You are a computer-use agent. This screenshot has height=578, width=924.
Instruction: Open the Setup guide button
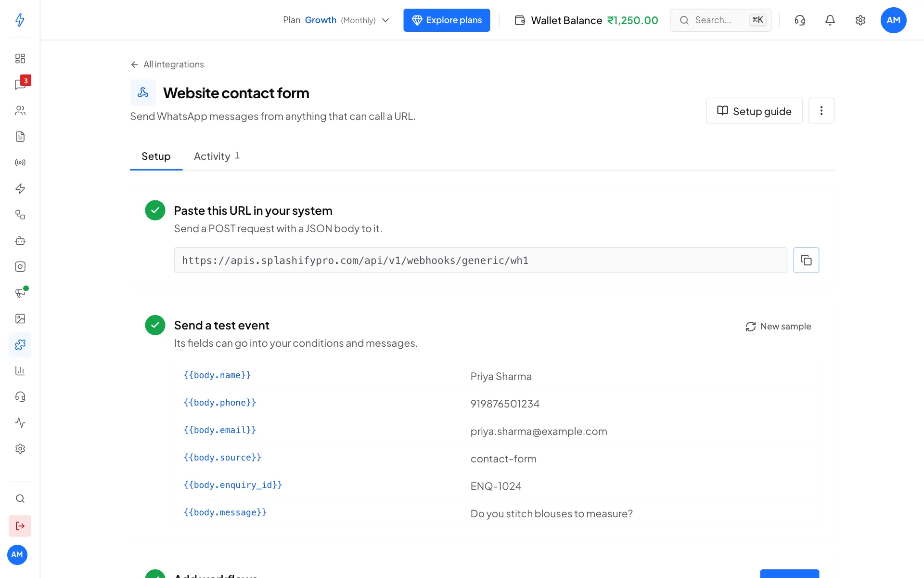tap(754, 111)
